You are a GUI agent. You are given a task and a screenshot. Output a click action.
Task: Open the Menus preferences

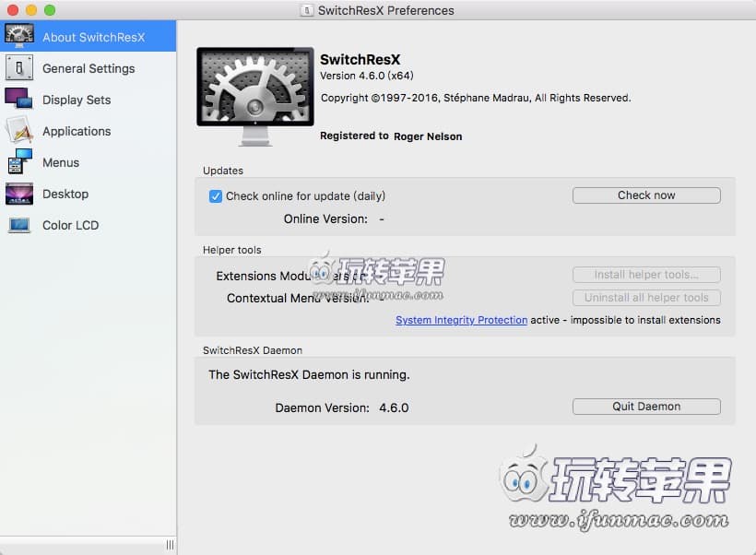89,162
